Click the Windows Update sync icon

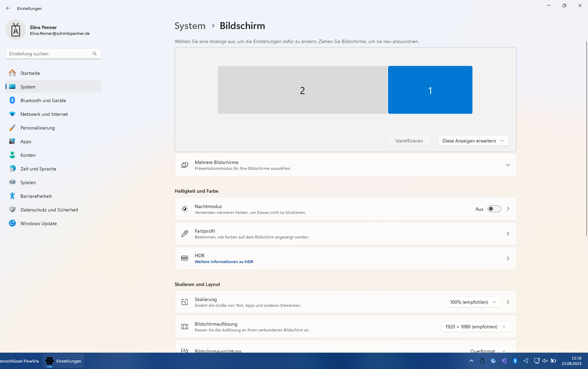point(12,223)
